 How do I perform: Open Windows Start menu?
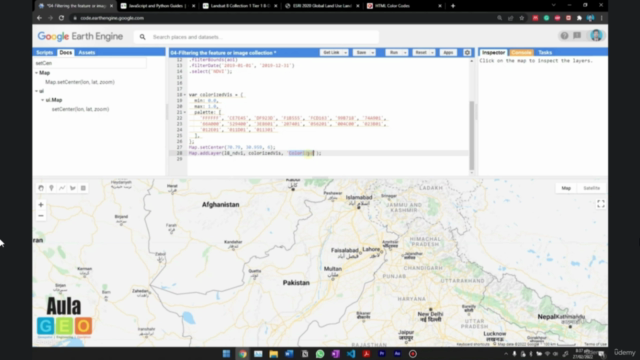coord(227,354)
